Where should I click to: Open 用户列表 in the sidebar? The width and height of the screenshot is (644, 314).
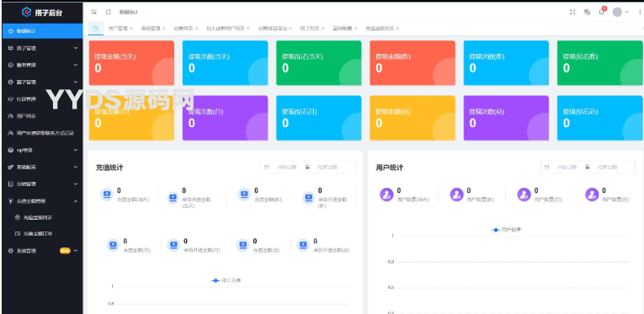[x=42, y=116]
